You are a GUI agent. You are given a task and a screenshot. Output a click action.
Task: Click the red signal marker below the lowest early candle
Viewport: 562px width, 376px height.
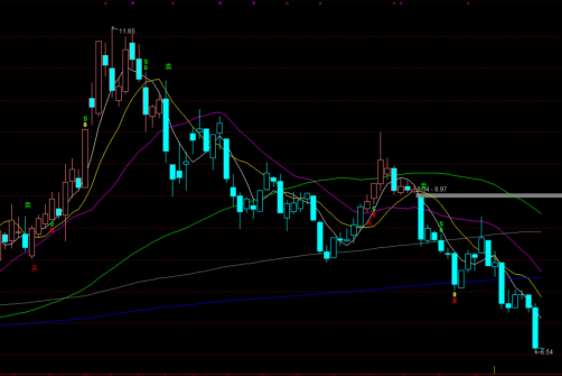(x=34, y=268)
